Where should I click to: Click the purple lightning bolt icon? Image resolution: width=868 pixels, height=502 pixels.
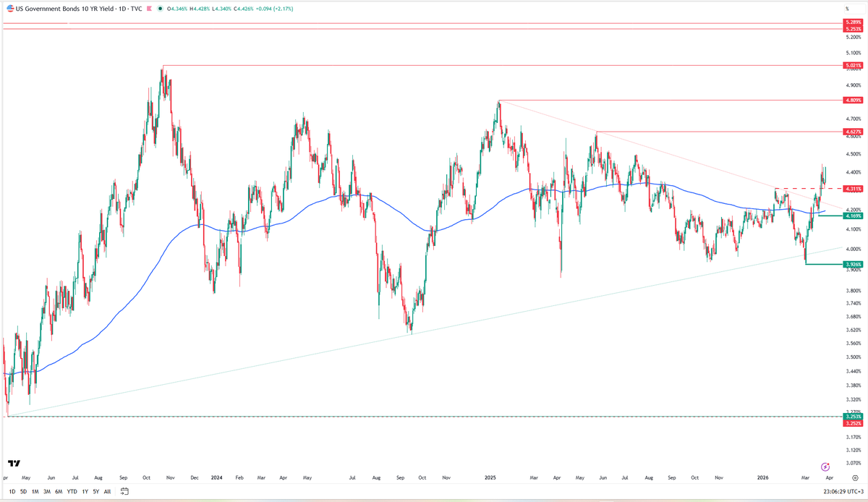(x=825, y=467)
